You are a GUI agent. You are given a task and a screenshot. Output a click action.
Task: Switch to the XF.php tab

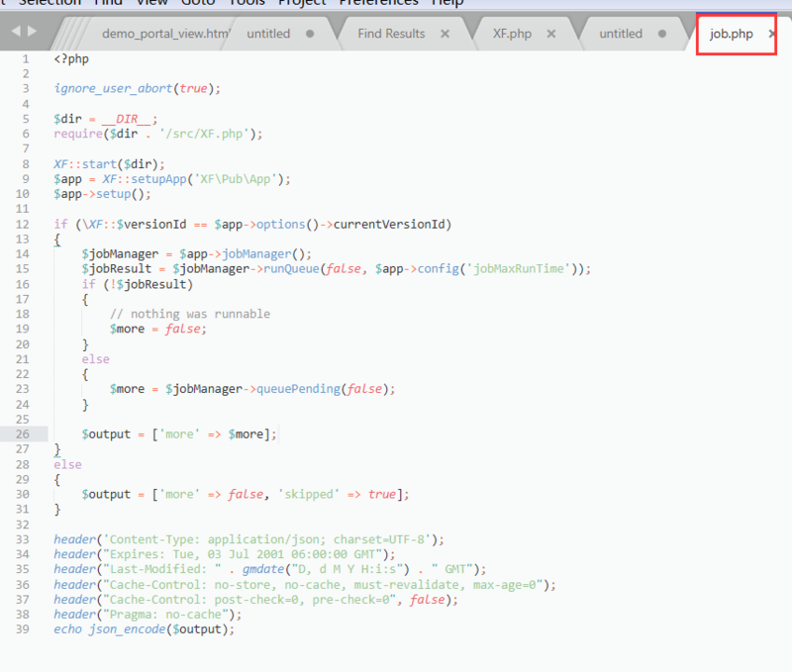pos(512,34)
